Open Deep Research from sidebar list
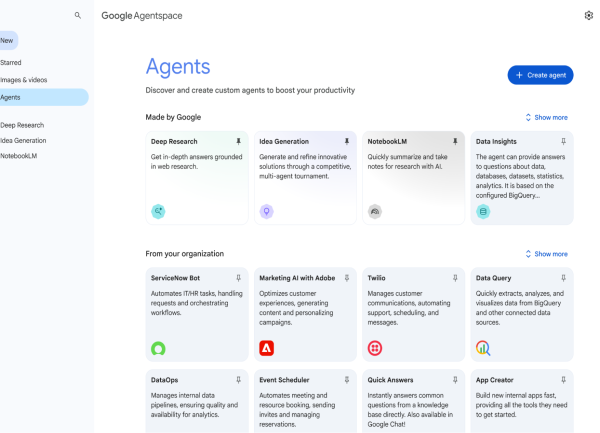 pos(22,125)
